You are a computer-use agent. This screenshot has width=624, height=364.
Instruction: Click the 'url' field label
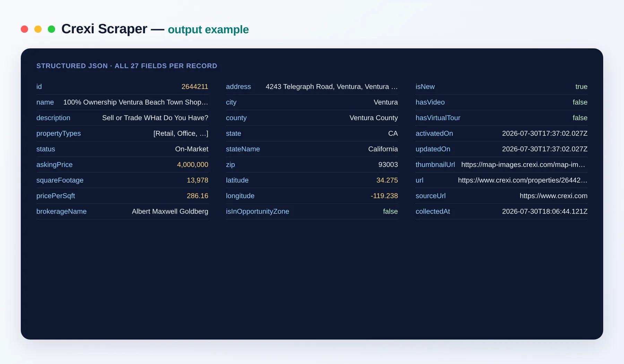pos(419,180)
